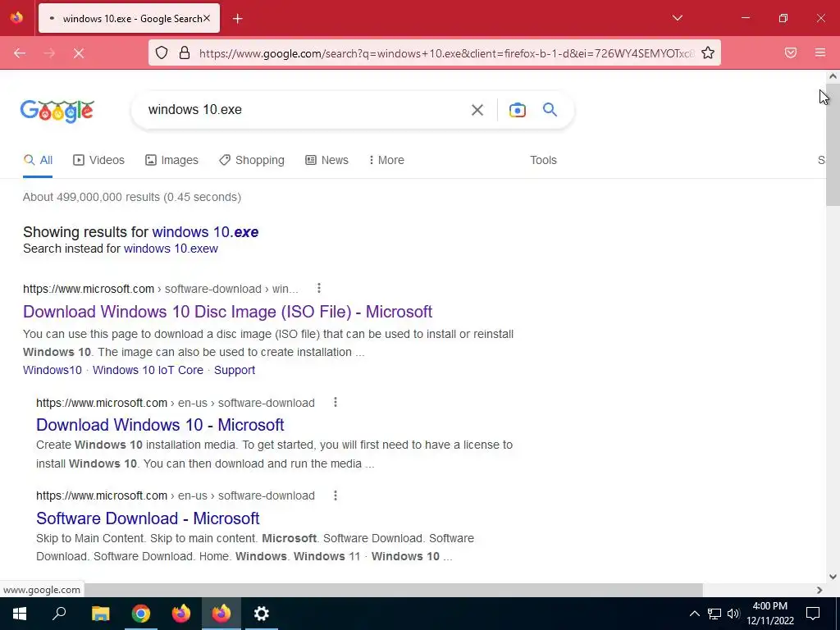Click the Firefox icon left of the tab
The height and width of the screenshot is (630, 840).
(16, 18)
